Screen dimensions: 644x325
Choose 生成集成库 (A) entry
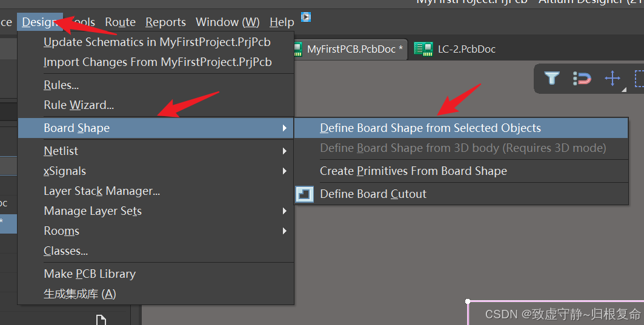click(x=156, y=294)
